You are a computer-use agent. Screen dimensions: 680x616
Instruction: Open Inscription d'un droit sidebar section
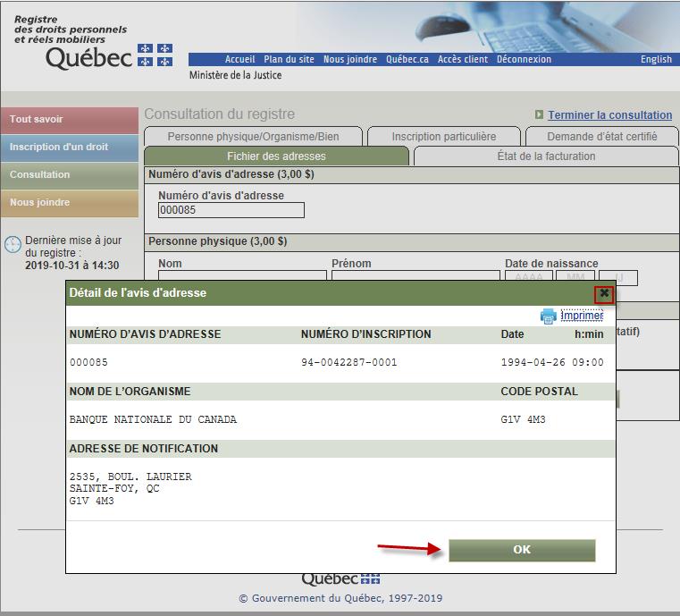coord(70,148)
